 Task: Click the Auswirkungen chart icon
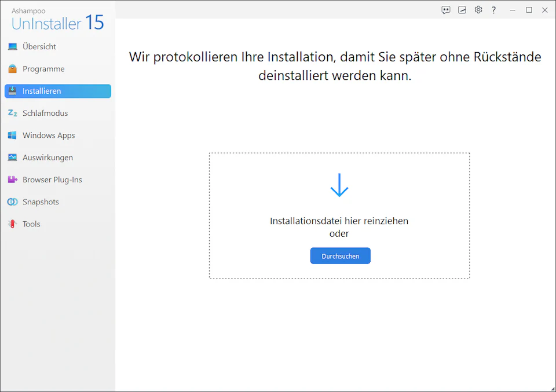point(12,157)
